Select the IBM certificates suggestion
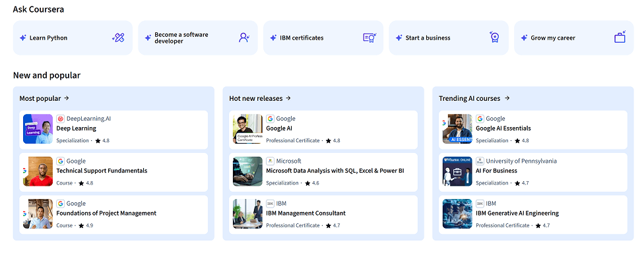The image size is (644, 253). (x=323, y=38)
